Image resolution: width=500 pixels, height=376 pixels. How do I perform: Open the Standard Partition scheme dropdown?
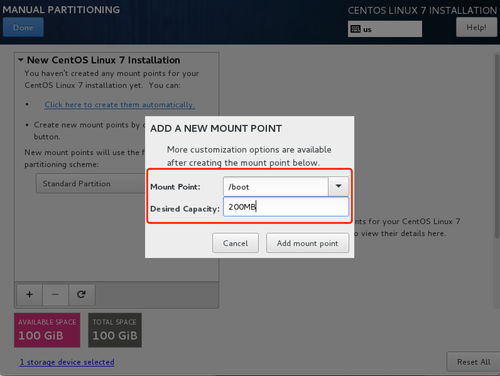pyautogui.click(x=90, y=183)
